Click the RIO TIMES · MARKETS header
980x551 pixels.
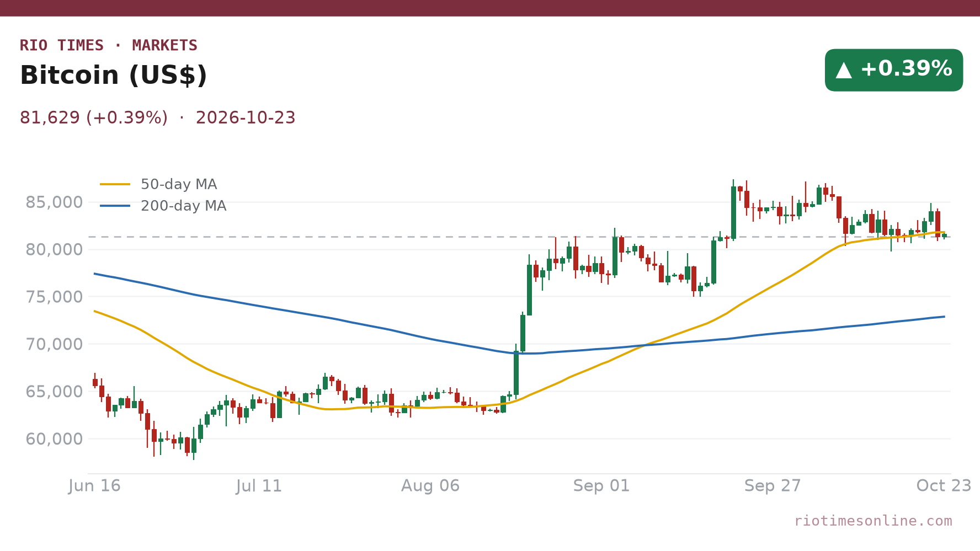[109, 45]
